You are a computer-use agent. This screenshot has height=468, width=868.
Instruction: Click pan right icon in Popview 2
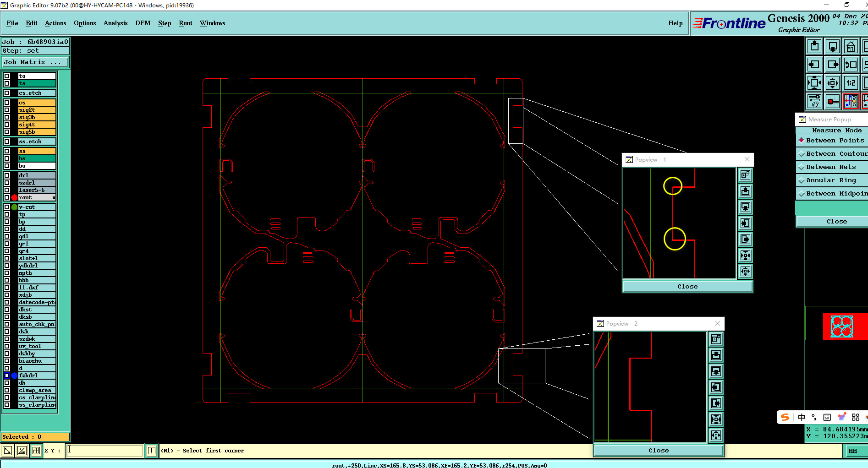716,403
